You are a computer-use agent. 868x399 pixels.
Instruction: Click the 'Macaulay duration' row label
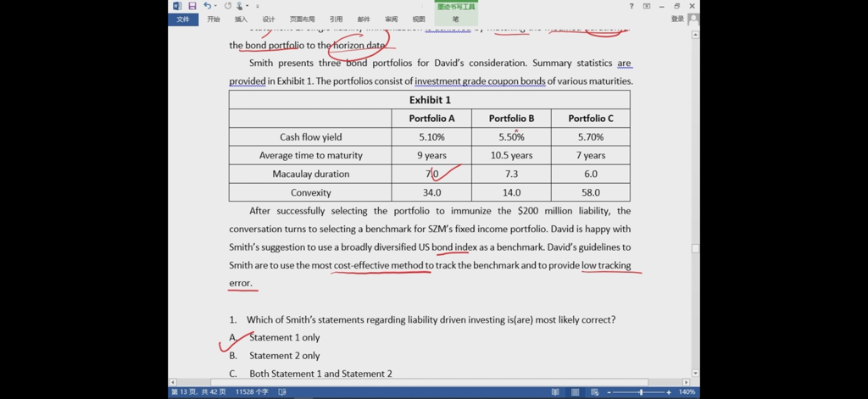click(310, 174)
